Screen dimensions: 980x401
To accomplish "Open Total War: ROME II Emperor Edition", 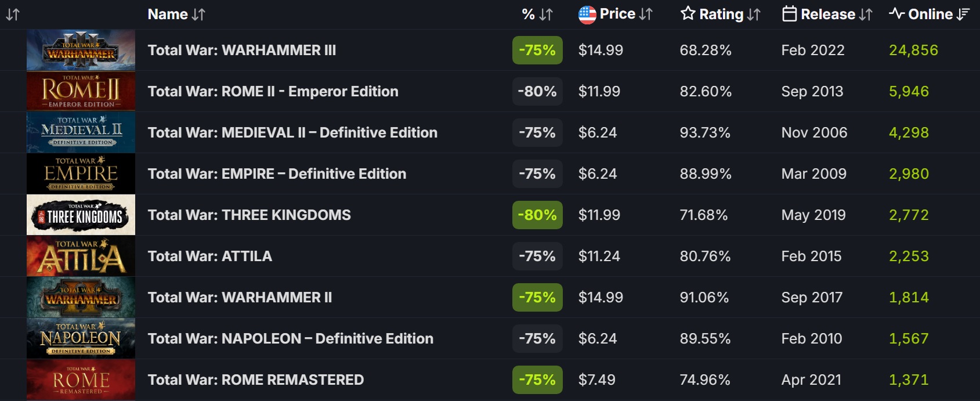I will pos(273,92).
